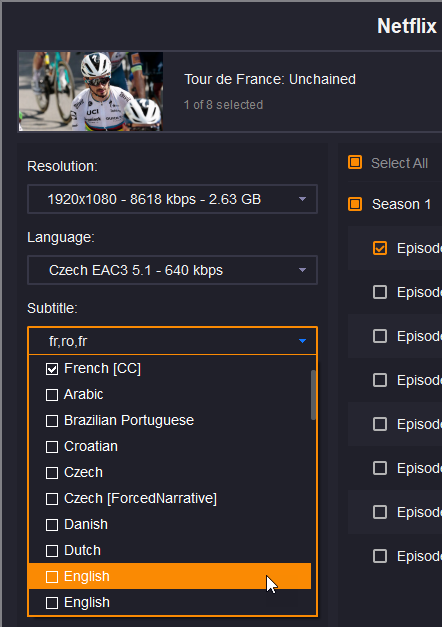This screenshot has height=627, width=442.
Task: Open the Language dropdown showing Czech EAC3 5.1
Action: pos(172,270)
